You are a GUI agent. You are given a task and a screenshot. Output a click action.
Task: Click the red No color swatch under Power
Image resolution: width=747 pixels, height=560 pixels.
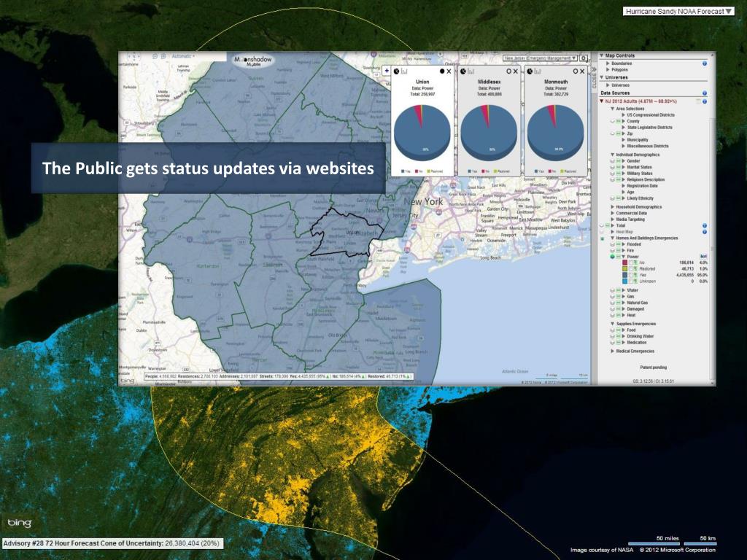click(x=625, y=262)
